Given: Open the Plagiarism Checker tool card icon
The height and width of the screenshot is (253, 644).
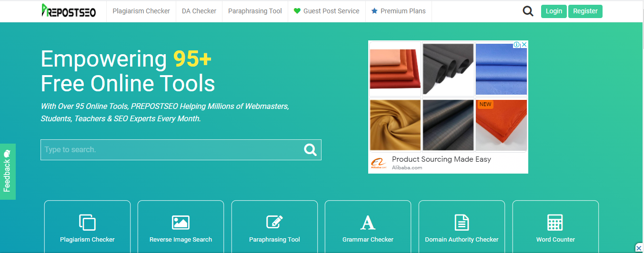Looking at the screenshot, I should (87, 223).
